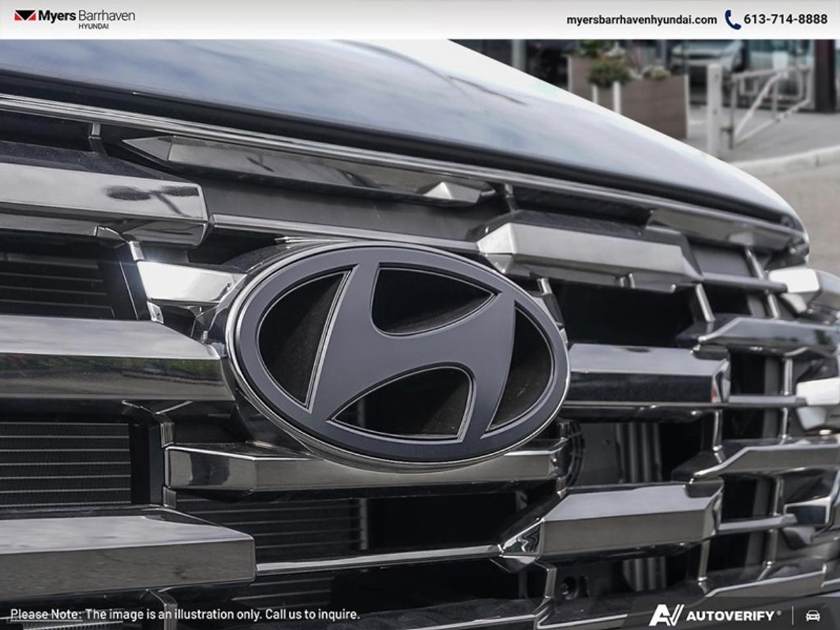Select the 'Please Note' illustration disclaimer text
Image resolution: width=840 pixels, height=630 pixels.
tap(185, 614)
